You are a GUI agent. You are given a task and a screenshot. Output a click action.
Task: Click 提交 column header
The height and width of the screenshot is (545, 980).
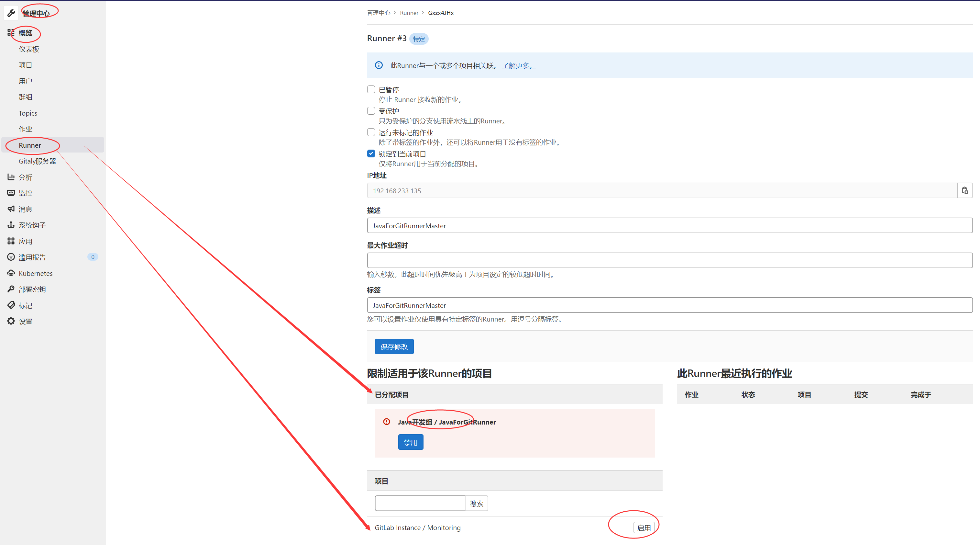pyautogui.click(x=861, y=394)
